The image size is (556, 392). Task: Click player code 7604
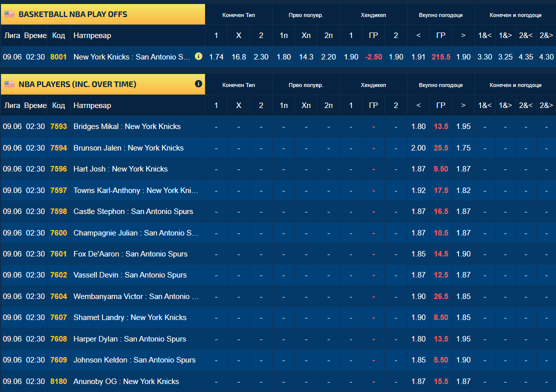click(58, 296)
